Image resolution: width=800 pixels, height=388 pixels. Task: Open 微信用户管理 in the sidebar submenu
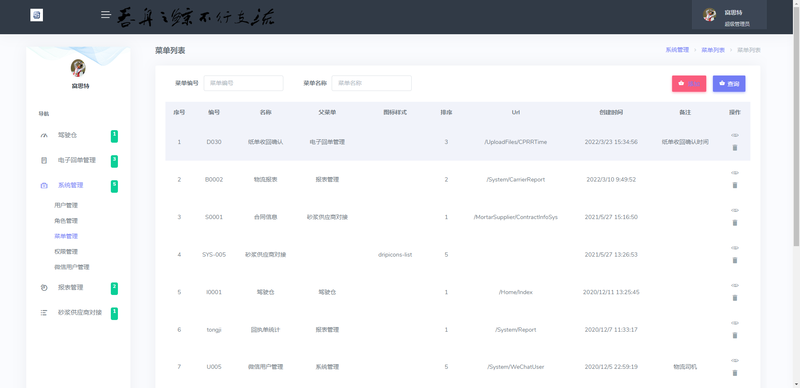point(72,267)
